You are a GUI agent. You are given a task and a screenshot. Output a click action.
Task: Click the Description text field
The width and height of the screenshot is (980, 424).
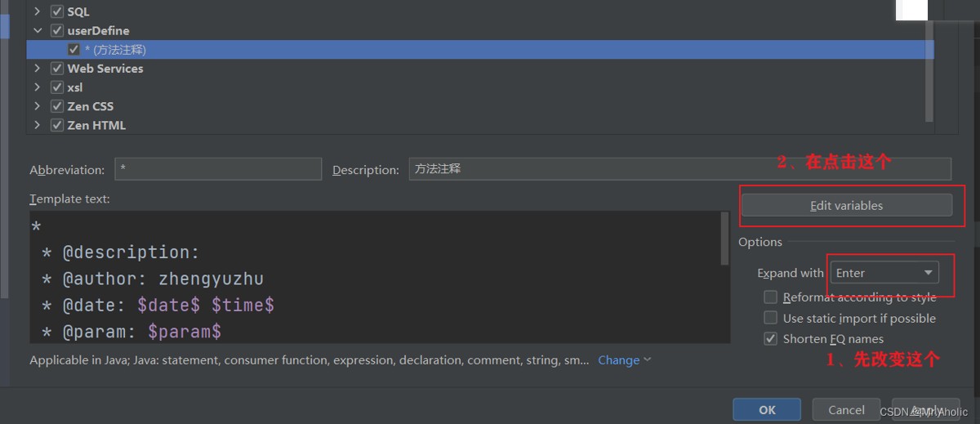click(x=679, y=169)
